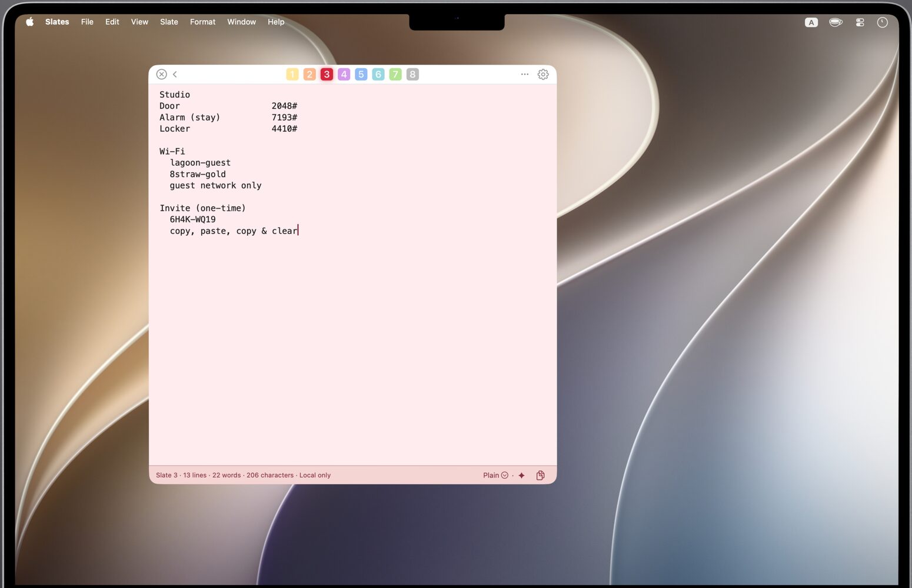Open the Help menu

pyautogui.click(x=276, y=22)
